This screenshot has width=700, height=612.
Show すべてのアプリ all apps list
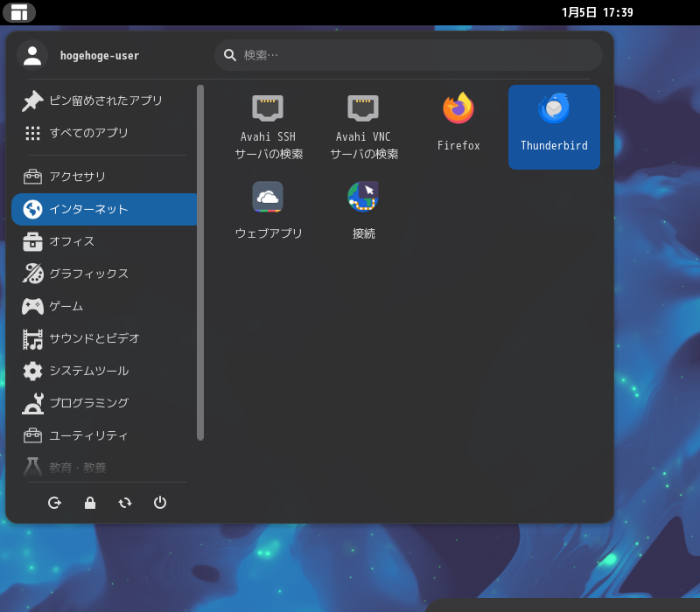[x=104, y=133]
